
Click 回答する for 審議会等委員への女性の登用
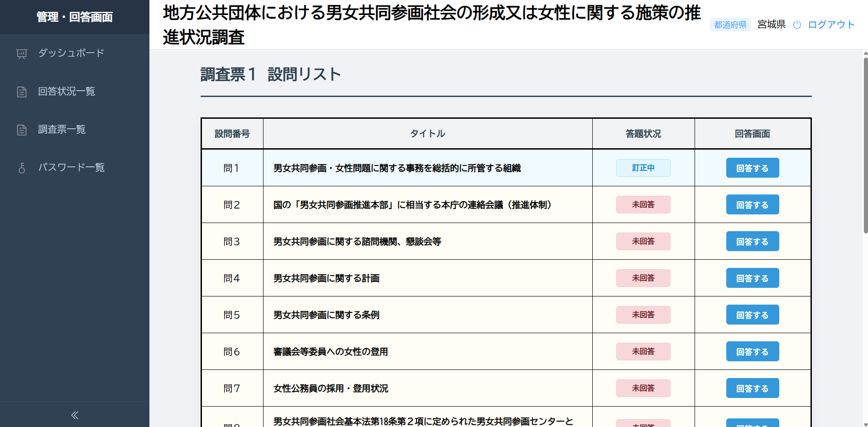753,351
